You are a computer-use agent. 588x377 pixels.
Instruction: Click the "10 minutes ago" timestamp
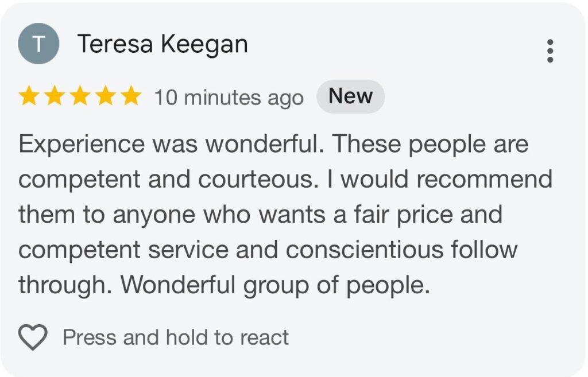229,98
